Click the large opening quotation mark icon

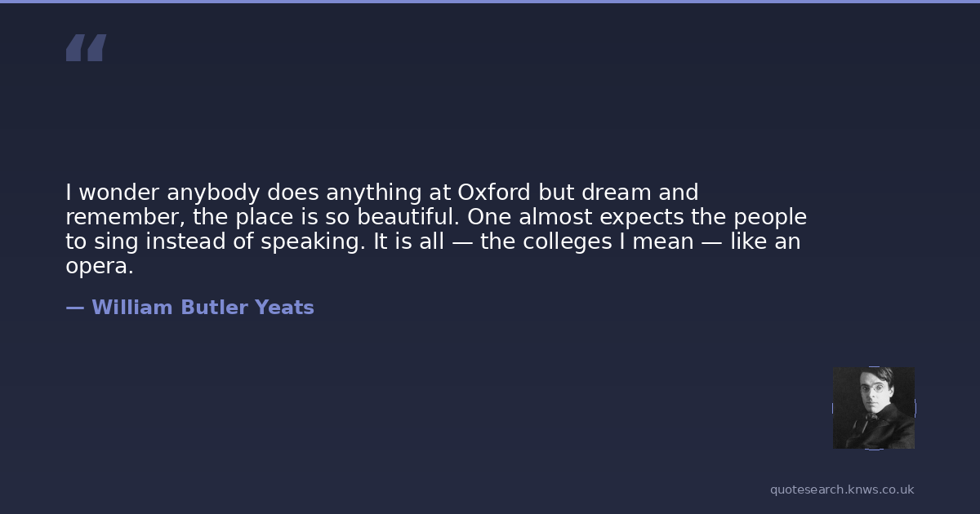[x=86, y=48]
